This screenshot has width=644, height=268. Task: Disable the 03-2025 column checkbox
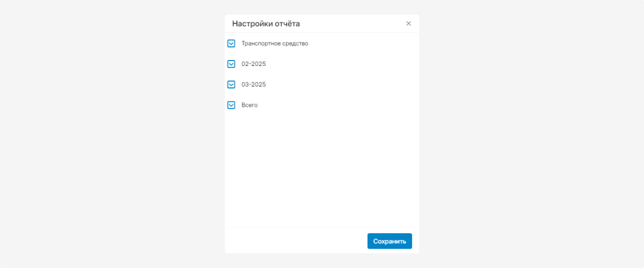(x=231, y=85)
